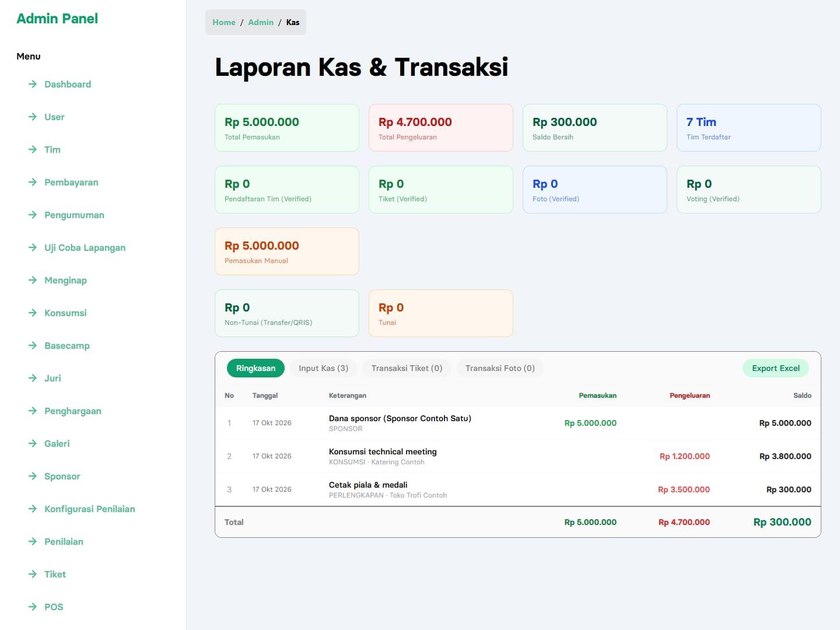Click the Pemasukan Manual card

click(287, 251)
